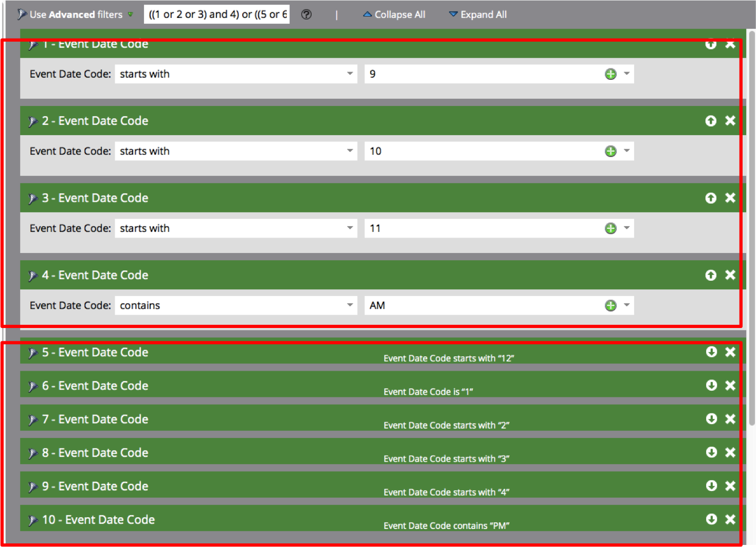Add a value with filter 1's green plus
The width and height of the screenshot is (756, 547).
coord(610,74)
